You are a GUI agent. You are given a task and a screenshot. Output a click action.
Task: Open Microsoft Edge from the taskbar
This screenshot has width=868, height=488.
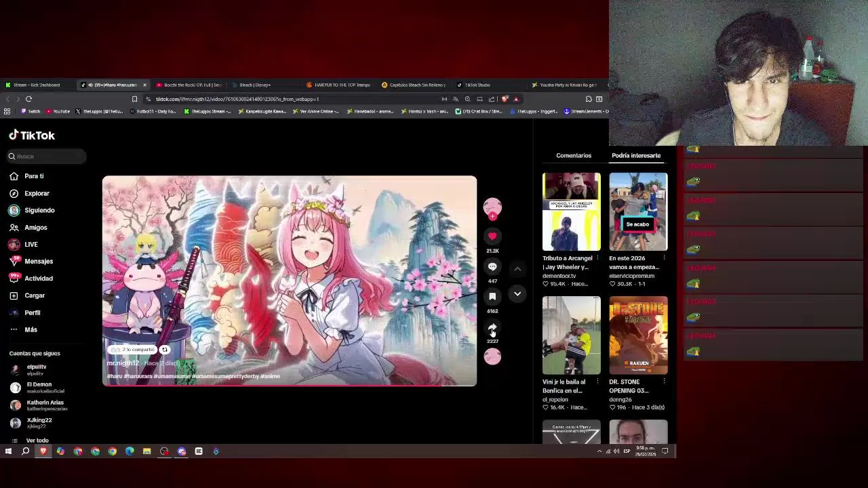(130, 451)
